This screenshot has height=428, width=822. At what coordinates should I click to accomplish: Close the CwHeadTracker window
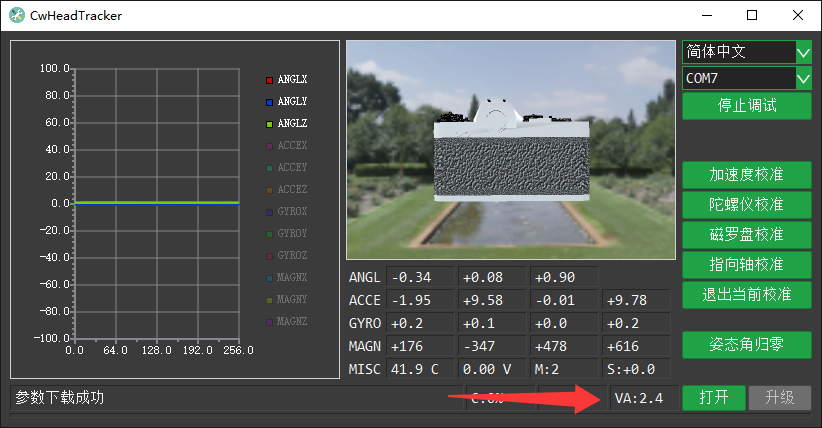(798, 15)
